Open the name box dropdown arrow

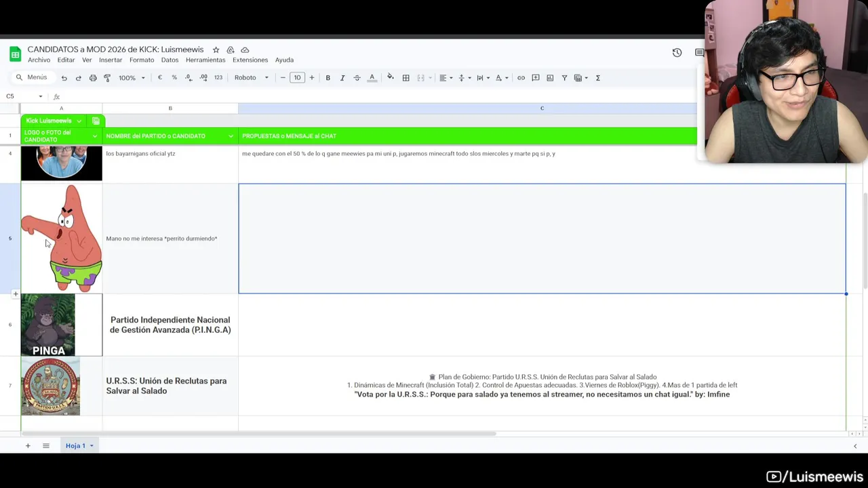pos(40,96)
